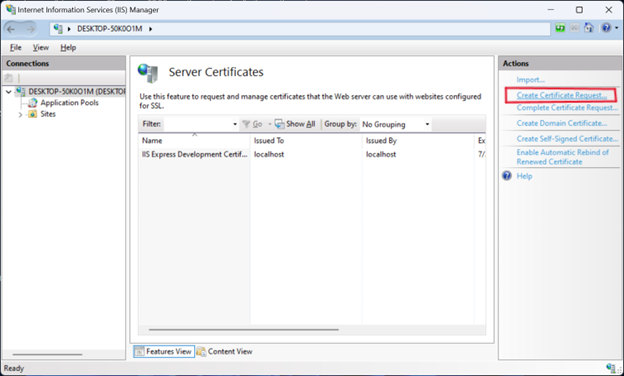This screenshot has height=376, width=624.
Task: Click the Import... action link
Action: point(530,80)
